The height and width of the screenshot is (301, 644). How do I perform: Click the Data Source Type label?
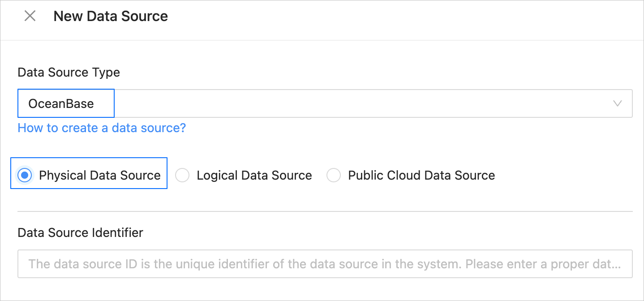coord(68,72)
